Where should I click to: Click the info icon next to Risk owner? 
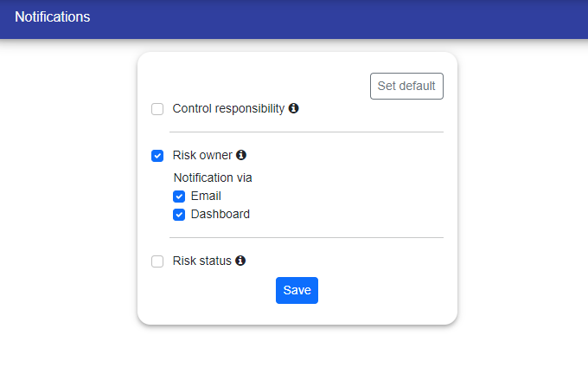pos(241,156)
